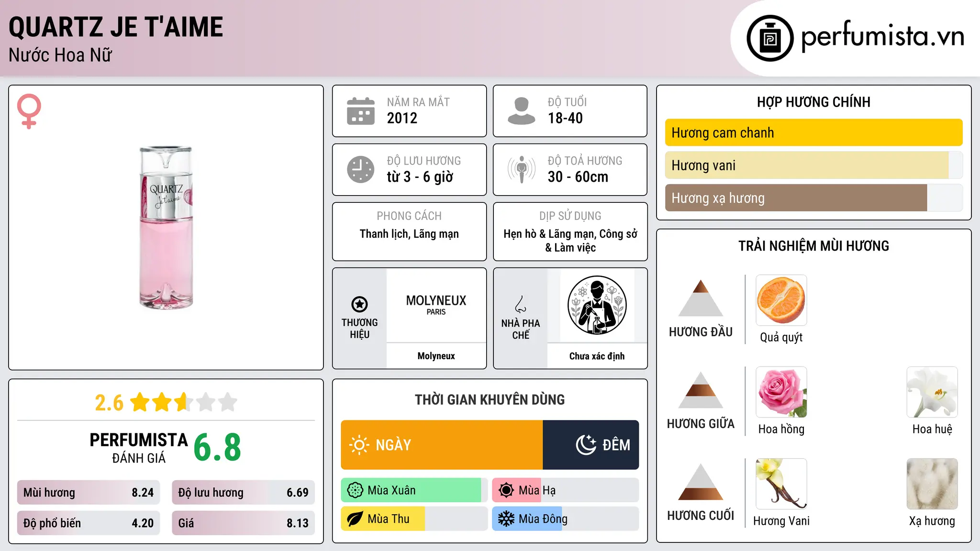Screen dimensions: 980x551
Task: Click the 2.6 user rating number
Action: 109,403
